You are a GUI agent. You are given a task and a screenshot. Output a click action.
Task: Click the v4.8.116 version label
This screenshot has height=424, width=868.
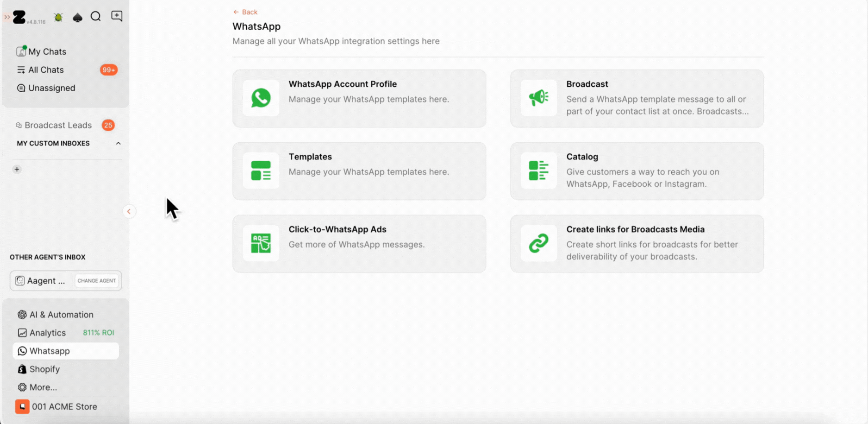[x=36, y=22]
